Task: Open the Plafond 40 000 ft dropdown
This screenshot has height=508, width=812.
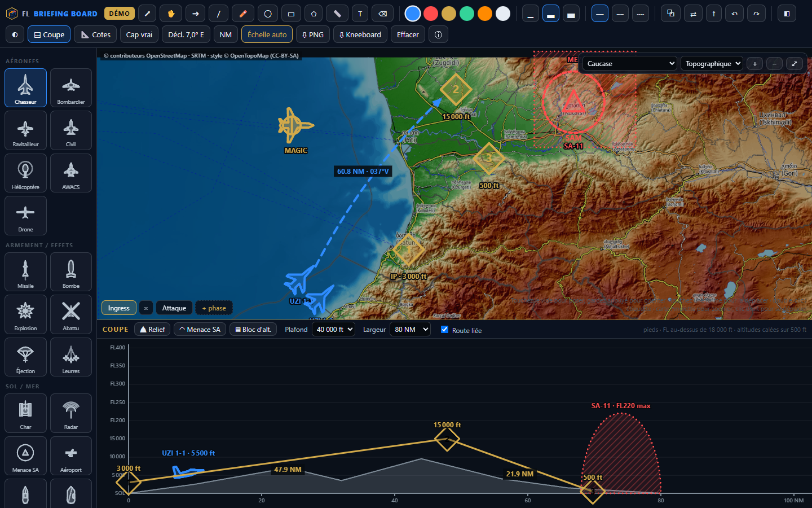Action: pyautogui.click(x=333, y=329)
